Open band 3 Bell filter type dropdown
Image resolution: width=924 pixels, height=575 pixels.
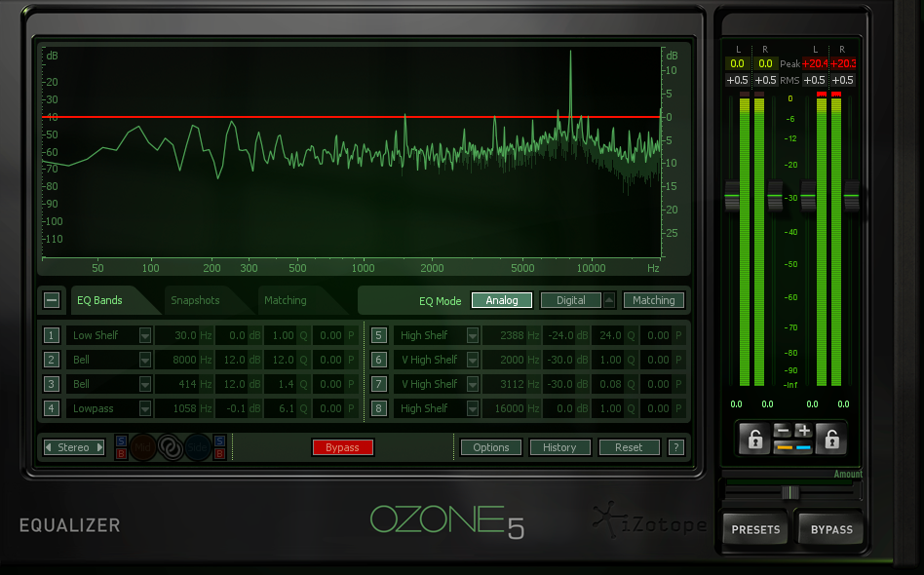pyautogui.click(x=145, y=385)
